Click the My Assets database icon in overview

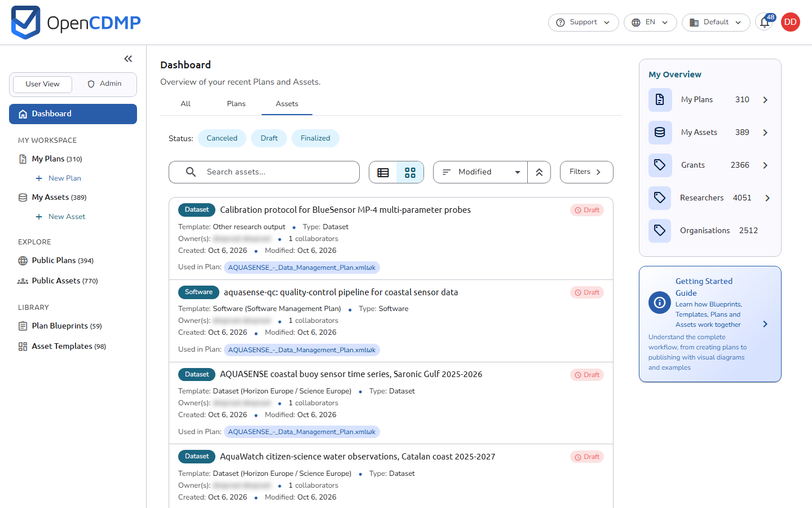click(x=660, y=133)
